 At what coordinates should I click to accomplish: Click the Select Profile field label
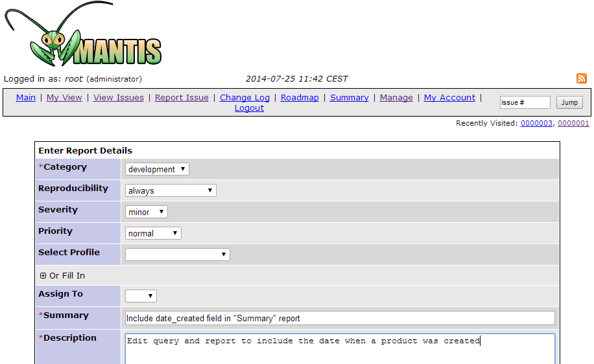(69, 253)
